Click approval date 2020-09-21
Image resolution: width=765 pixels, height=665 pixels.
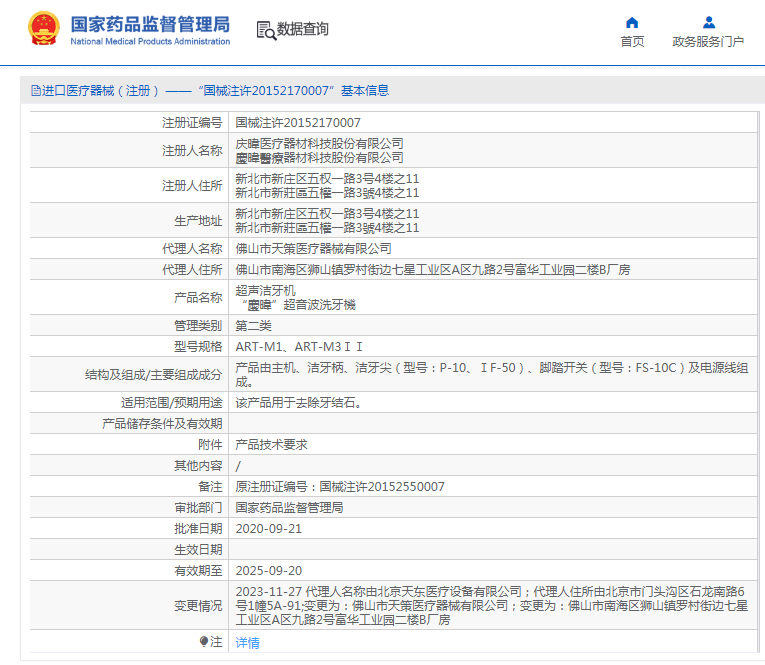pos(269,529)
